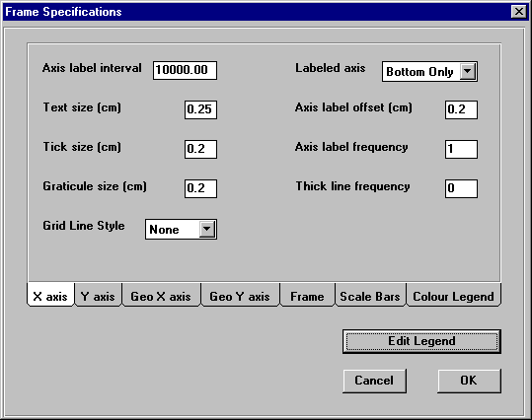Select the X axis tab
Image resolution: width=532 pixels, height=420 pixels.
tap(50, 296)
